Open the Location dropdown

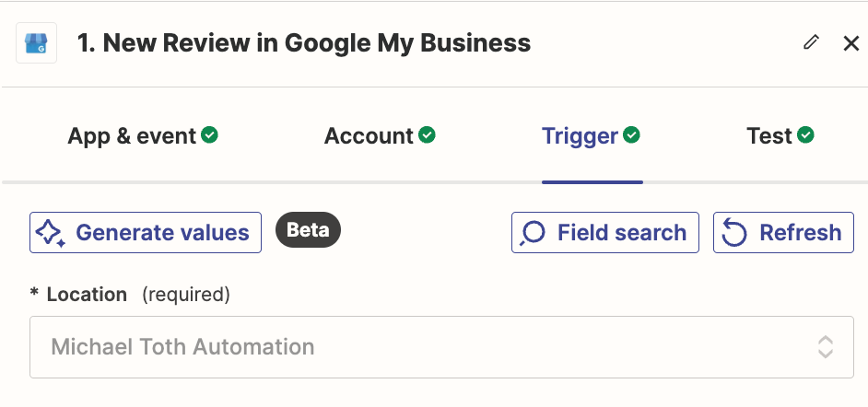tap(441, 347)
